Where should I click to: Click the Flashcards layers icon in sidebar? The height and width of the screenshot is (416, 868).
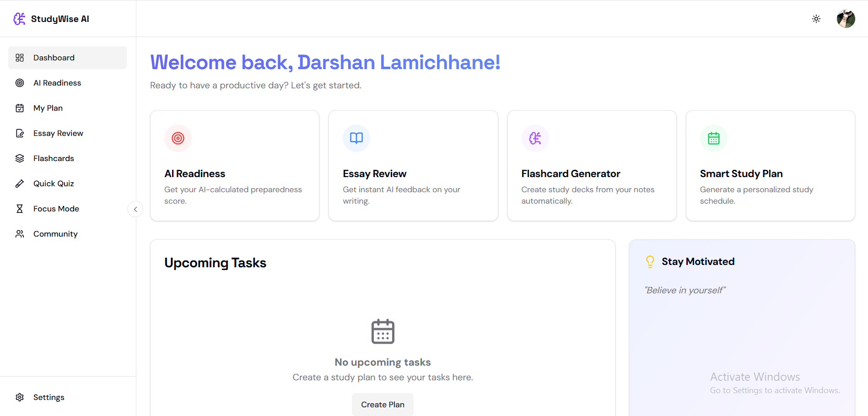pyautogui.click(x=20, y=158)
